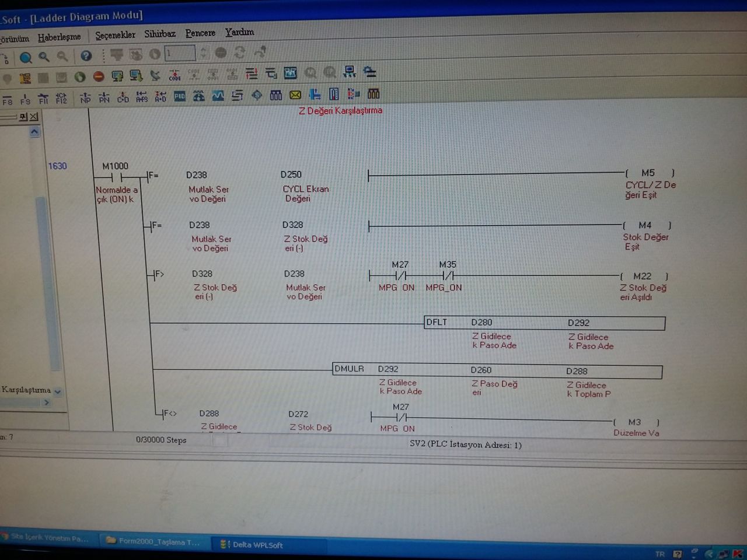Screen dimensions: 747x560
Task: Select the M22 output coil
Action: click(643, 276)
